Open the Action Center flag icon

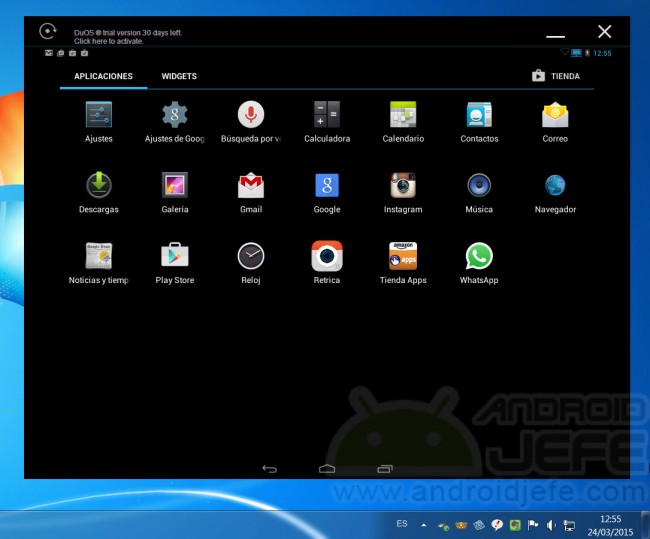pos(533,525)
